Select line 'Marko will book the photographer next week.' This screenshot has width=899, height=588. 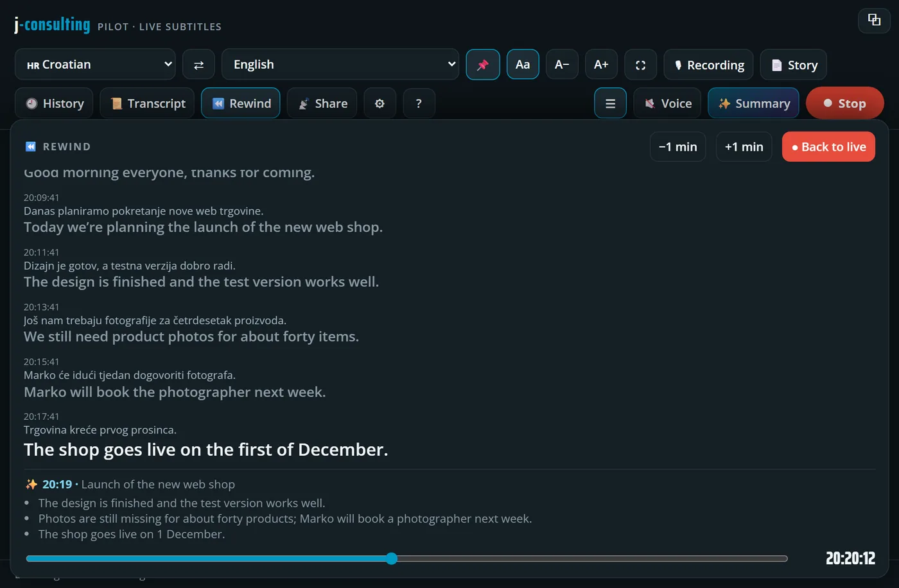pyautogui.click(x=175, y=392)
